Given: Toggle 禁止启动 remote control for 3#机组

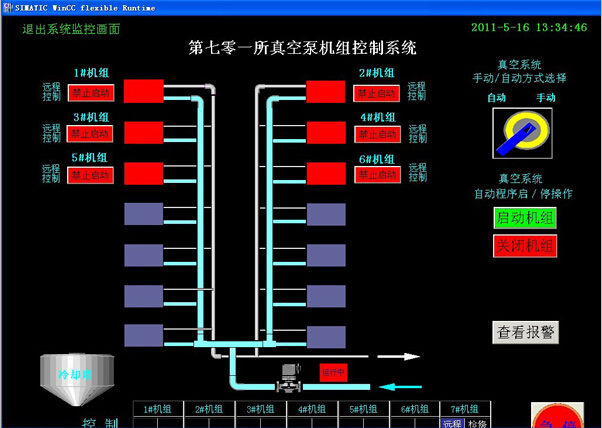Looking at the screenshot, I should pos(92,134).
